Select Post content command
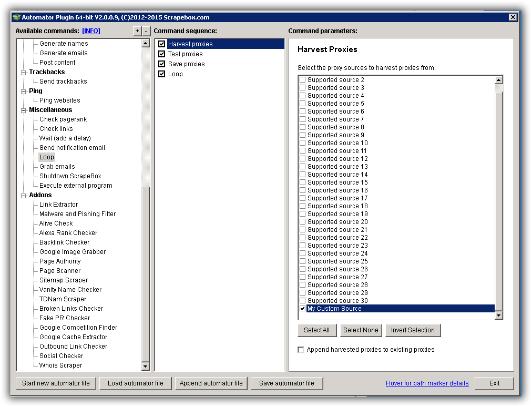Viewport: 532px width, 407px height. (x=57, y=63)
